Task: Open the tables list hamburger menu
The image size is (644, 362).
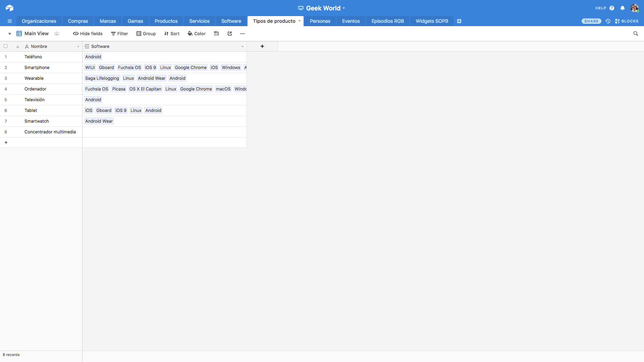Action: tap(10, 21)
